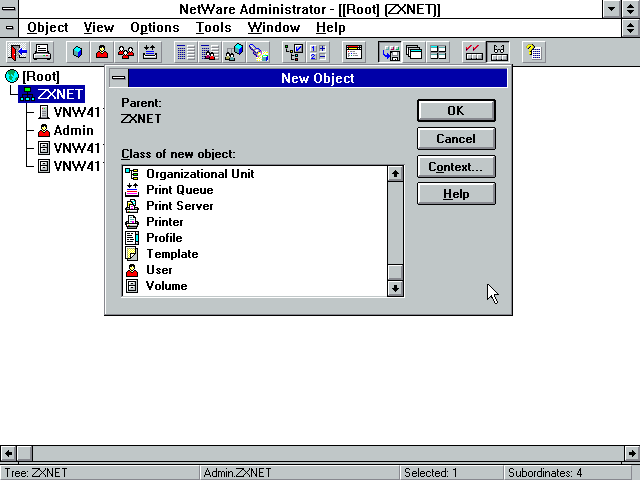Open the Tools menu
The height and width of the screenshot is (480, 640).
coord(213,28)
